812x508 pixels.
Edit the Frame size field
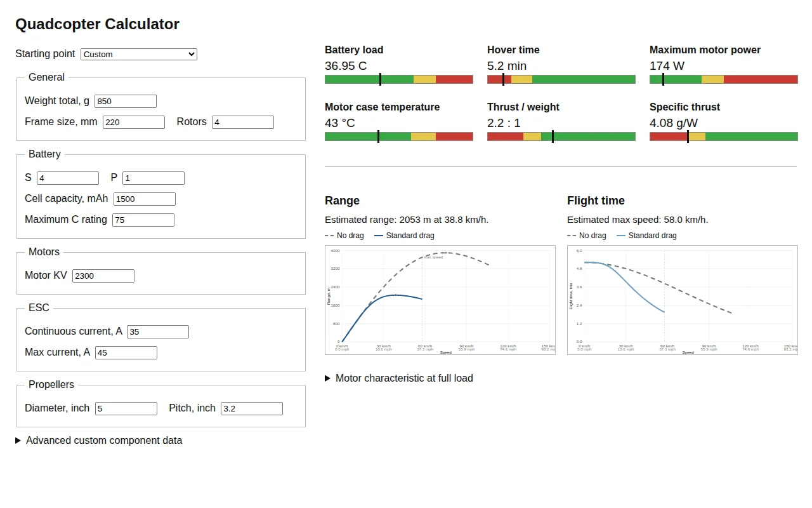(x=134, y=122)
